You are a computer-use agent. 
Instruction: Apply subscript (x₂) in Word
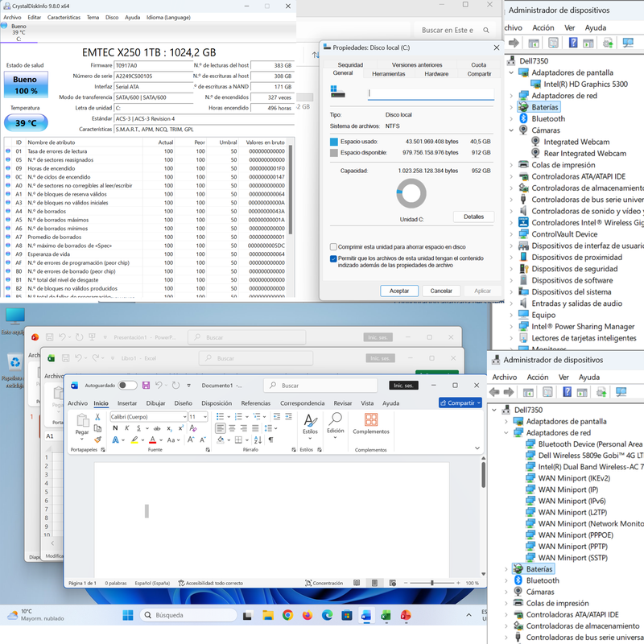point(169,428)
